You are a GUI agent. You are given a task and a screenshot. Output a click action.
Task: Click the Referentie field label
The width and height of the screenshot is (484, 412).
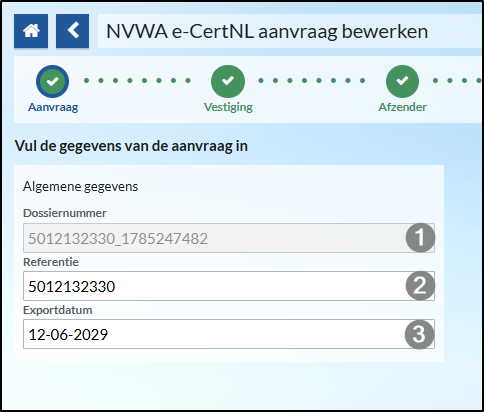[x=51, y=262]
